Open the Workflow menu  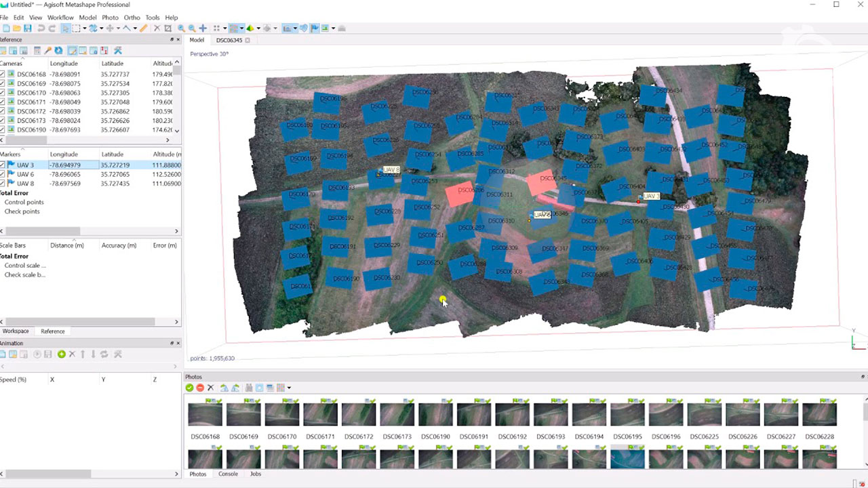click(x=60, y=18)
